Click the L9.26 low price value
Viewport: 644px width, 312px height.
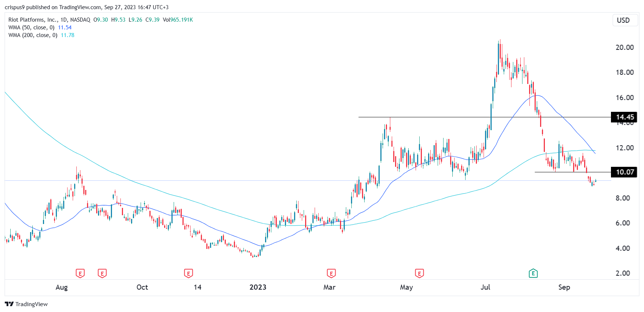tap(135, 20)
